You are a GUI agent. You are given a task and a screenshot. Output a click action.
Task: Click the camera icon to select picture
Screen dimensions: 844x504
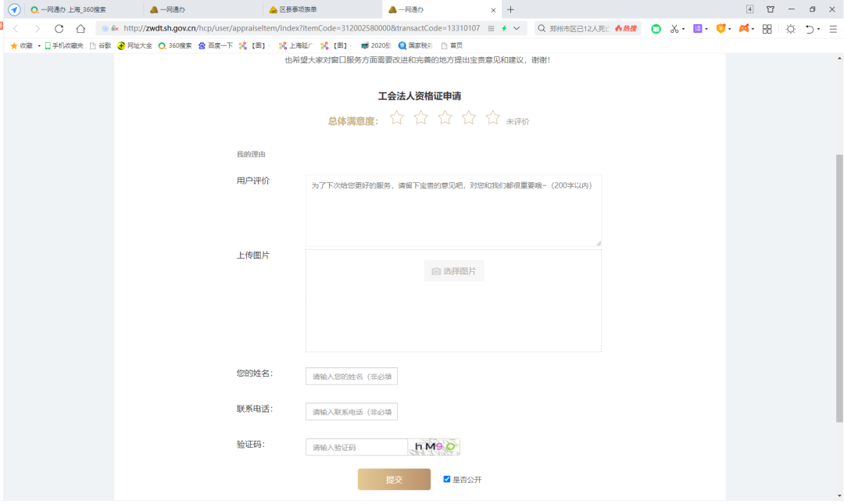(x=436, y=271)
